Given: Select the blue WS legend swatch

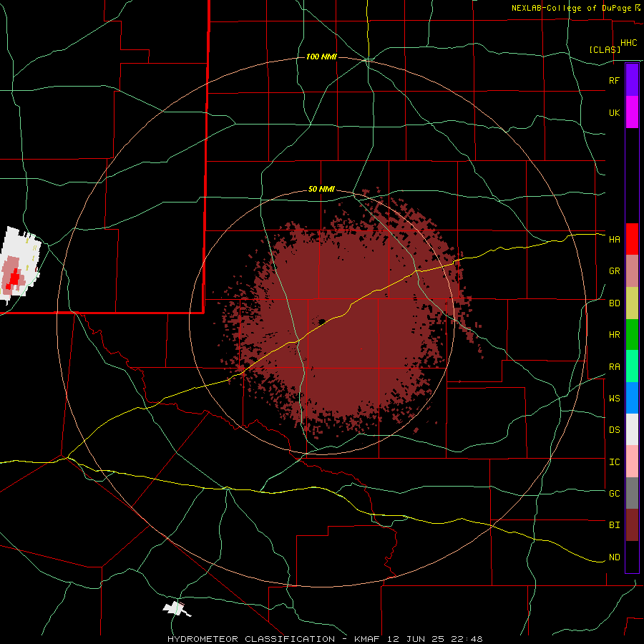Looking at the screenshot, I should [x=632, y=398].
